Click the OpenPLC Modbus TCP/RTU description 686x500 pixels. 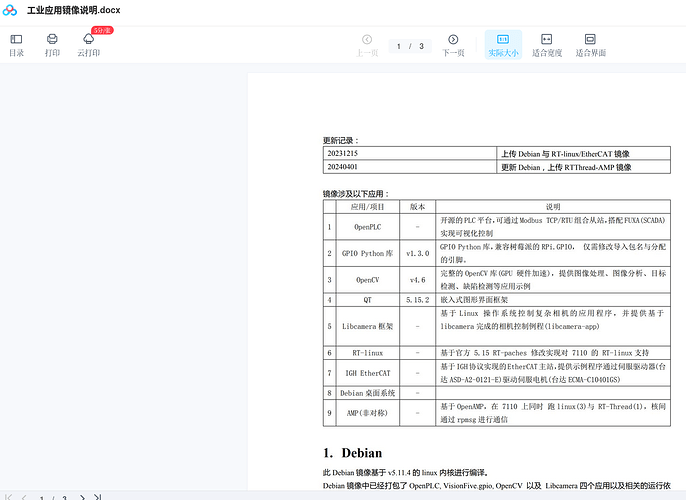553,227
